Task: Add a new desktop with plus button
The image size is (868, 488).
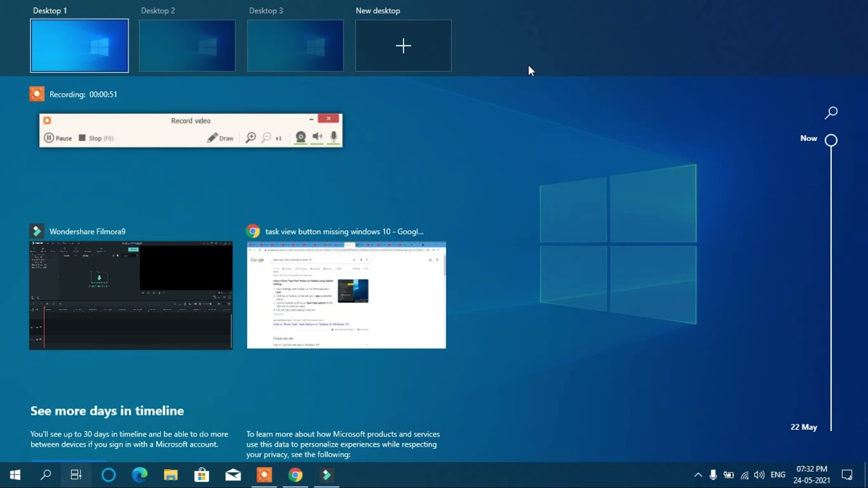Action: tap(403, 45)
